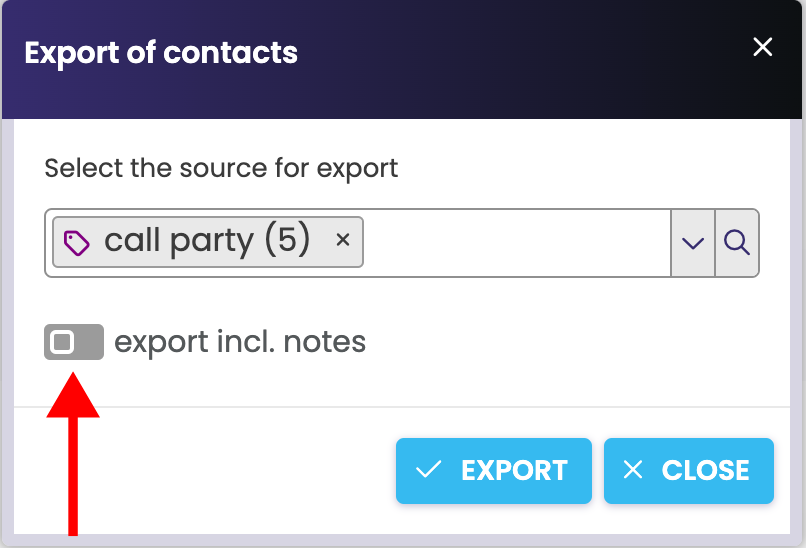Click the red arrow annotation
Screen dimensions: 806x548
(x=73, y=450)
